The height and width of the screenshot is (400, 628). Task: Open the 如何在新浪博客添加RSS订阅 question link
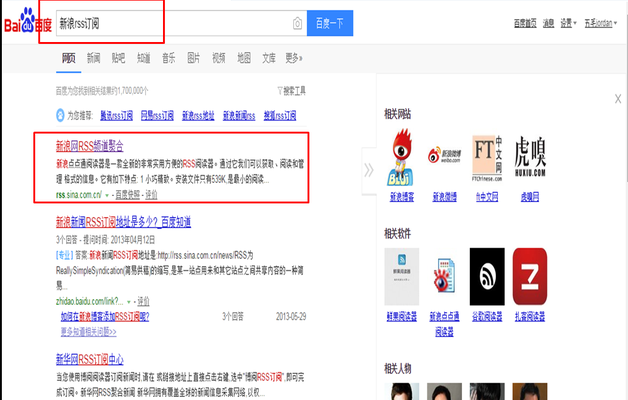[105, 317]
